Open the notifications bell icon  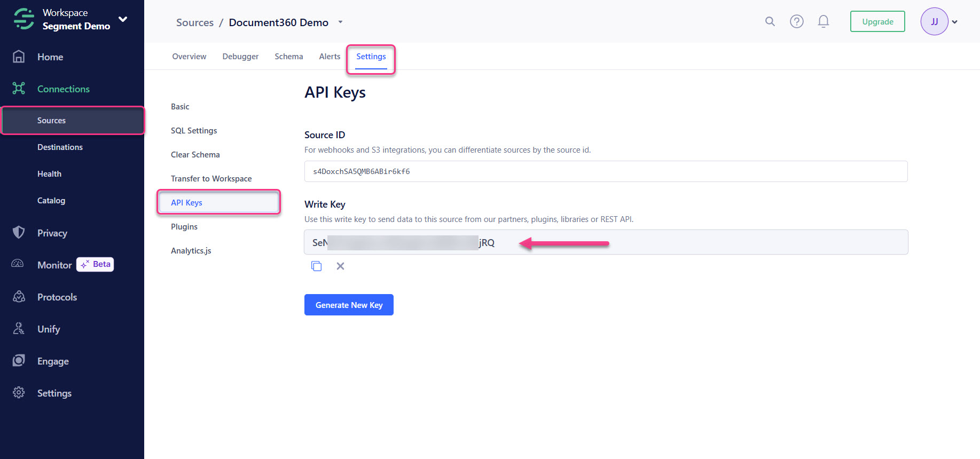point(824,21)
